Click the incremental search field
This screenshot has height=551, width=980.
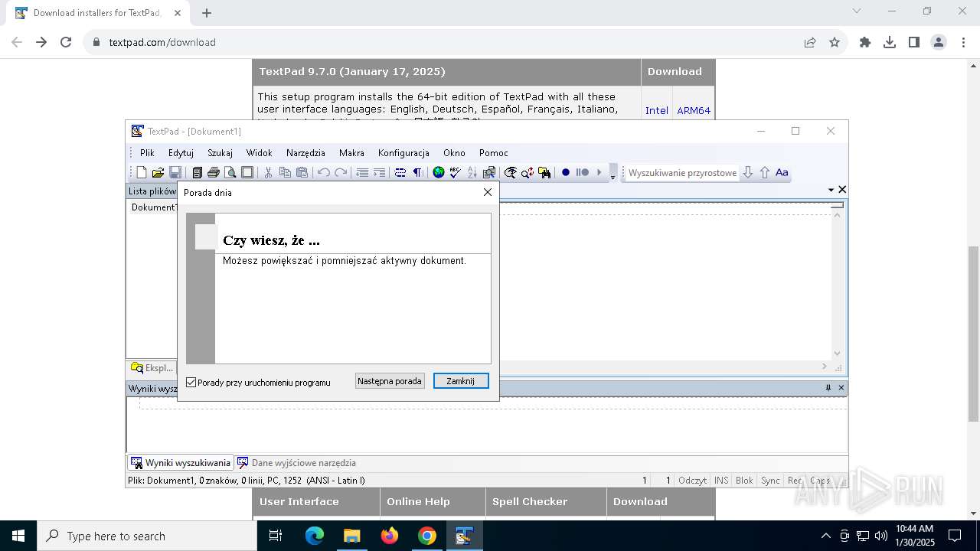click(x=683, y=172)
